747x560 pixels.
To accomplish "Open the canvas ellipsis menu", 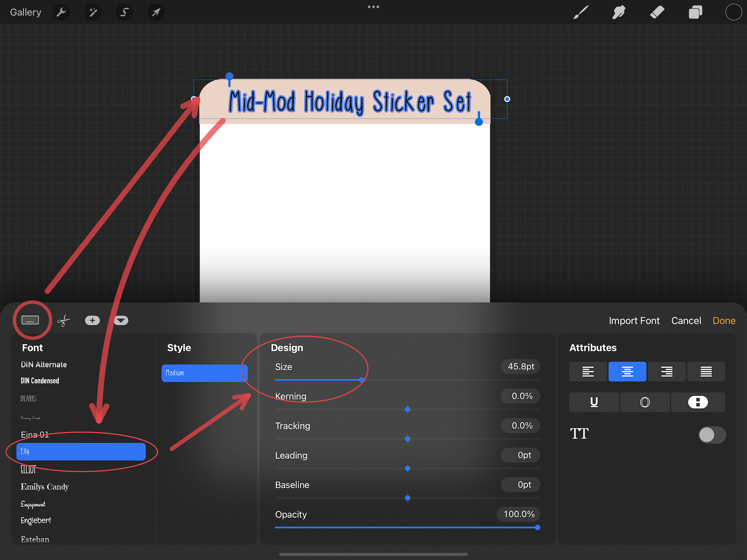I will [x=373, y=7].
